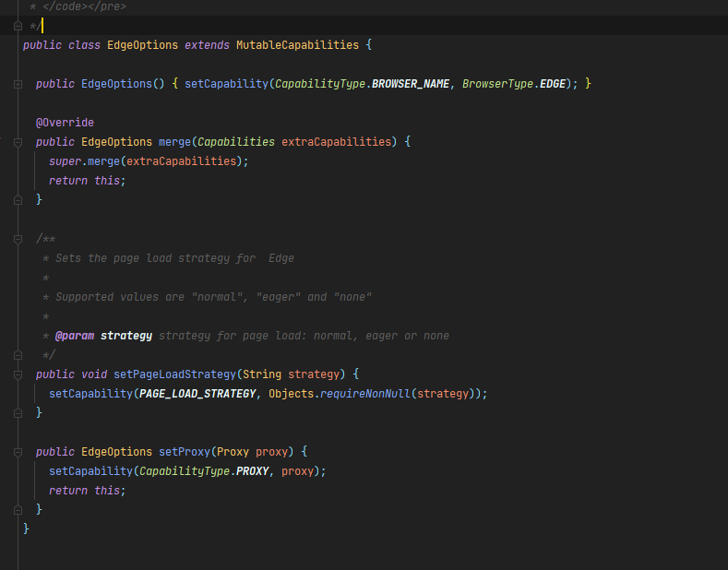
Task: Click the setProxy method name
Action: click(x=185, y=452)
